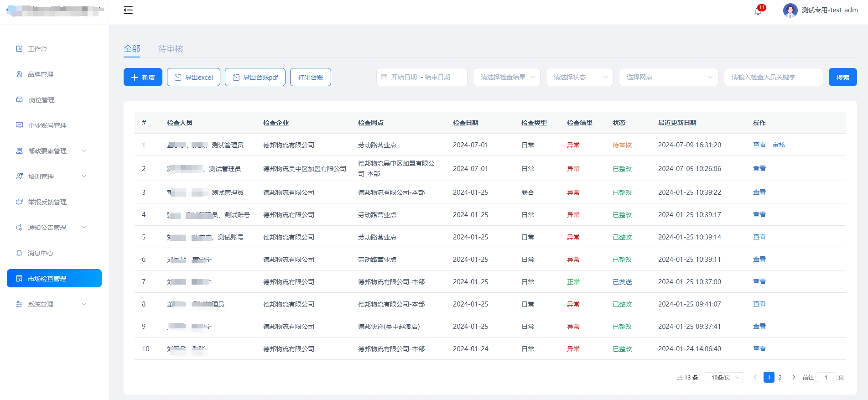
Task: Open the 请选择检查结果 dropdown
Action: tap(506, 77)
